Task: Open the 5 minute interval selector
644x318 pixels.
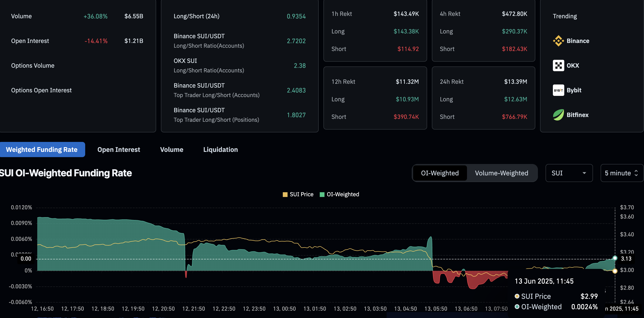Action: [x=621, y=173]
